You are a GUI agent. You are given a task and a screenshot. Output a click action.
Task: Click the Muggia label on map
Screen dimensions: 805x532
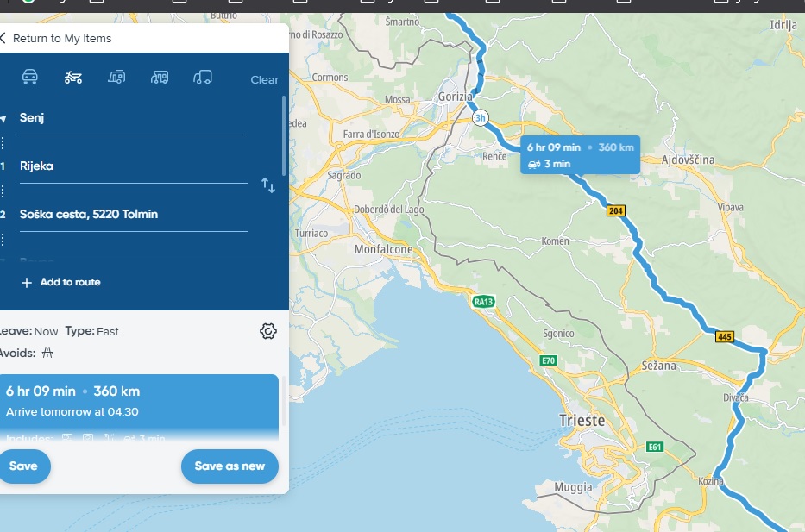pyautogui.click(x=573, y=487)
